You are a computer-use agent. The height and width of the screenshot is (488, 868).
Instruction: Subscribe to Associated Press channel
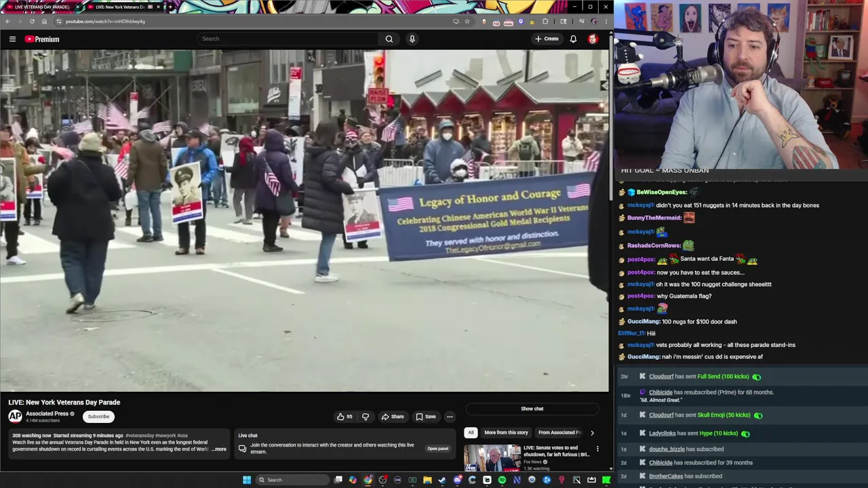pyautogui.click(x=98, y=416)
